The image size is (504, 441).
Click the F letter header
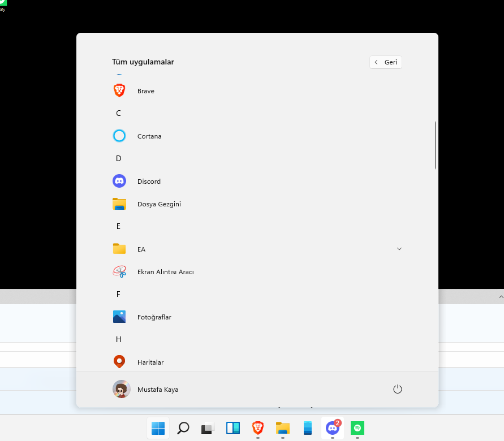point(119,294)
